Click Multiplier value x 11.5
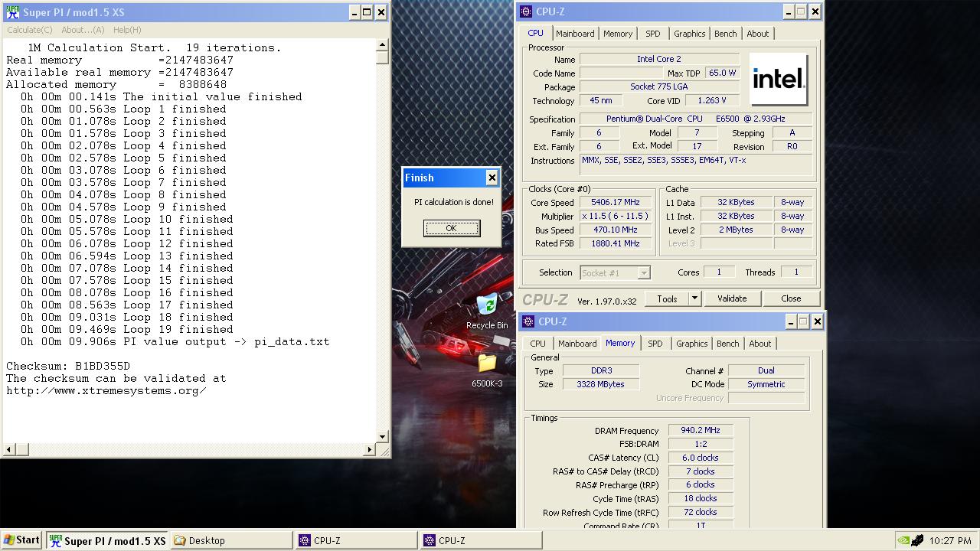Screen dimensions: 980x551 pos(614,217)
